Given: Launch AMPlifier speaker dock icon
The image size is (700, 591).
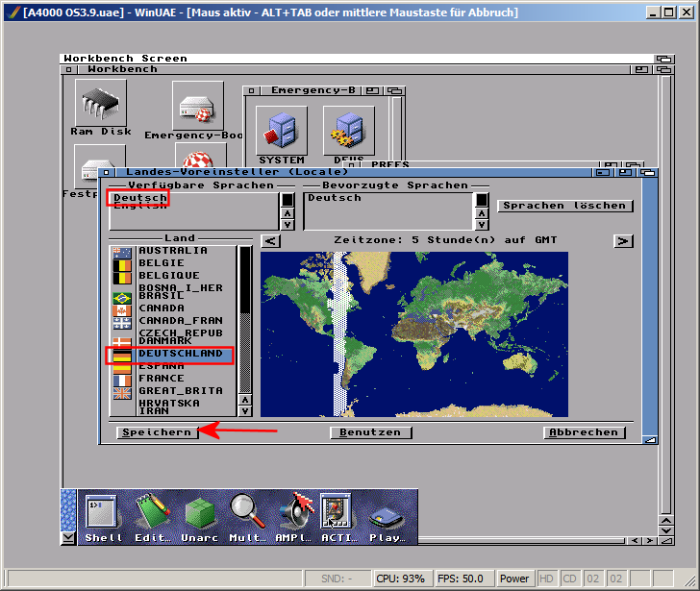Looking at the screenshot, I should click(x=293, y=517).
